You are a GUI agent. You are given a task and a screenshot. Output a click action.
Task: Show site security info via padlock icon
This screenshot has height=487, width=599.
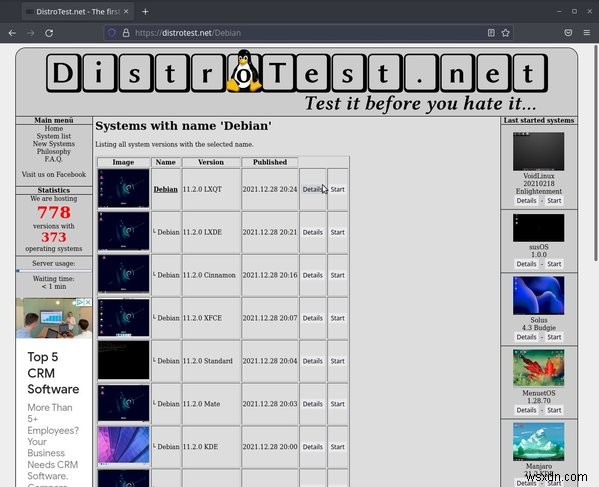[x=126, y=33]
